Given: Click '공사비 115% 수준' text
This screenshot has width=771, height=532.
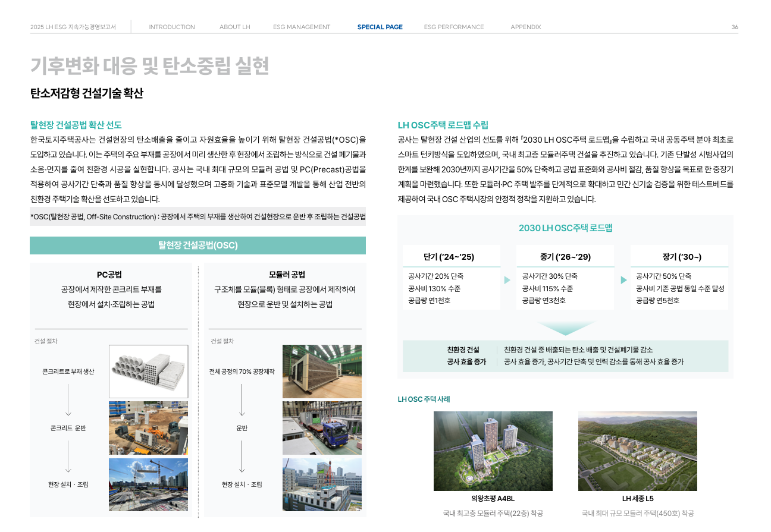Looking at the screenshot, I should pyautogui.click(x=547, y=289).
